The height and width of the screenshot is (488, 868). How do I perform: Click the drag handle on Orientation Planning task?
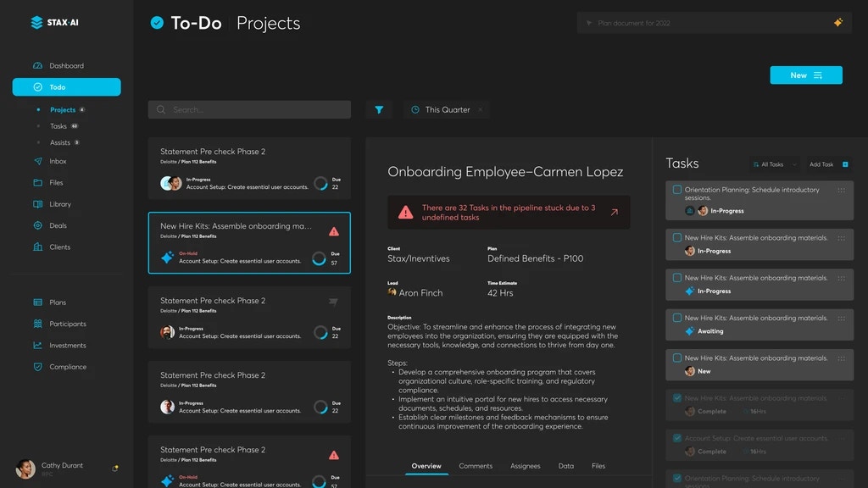pos(841,190)
